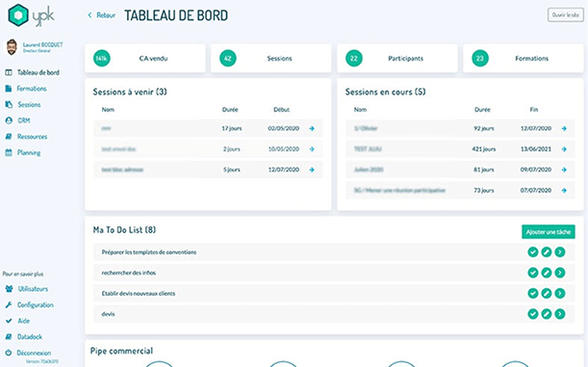Click the 22 Participants counter badge
The width and height of the screenshot is (588, 367).
tap(353, 58)
